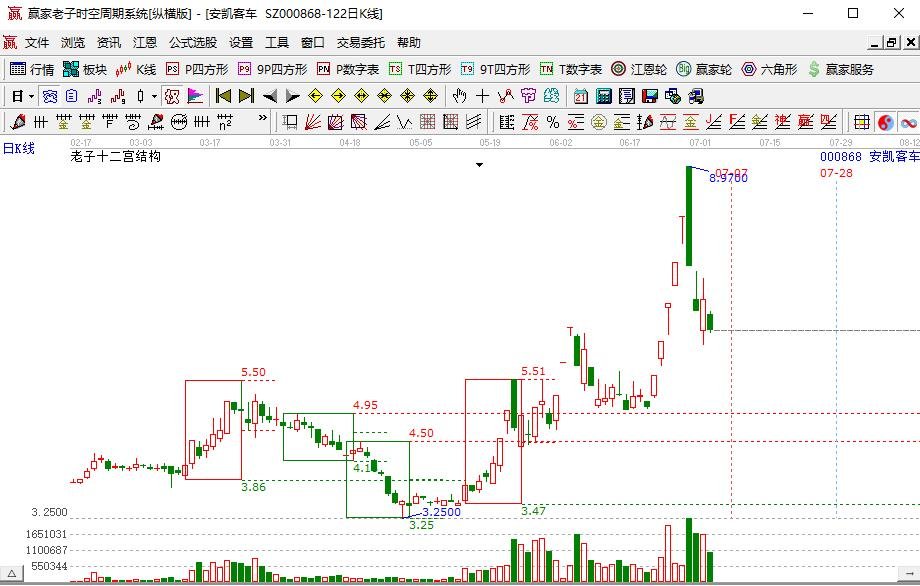Open the 浏览 menu
This screenshot has height=586, width=920.
[x=73, y=42]
